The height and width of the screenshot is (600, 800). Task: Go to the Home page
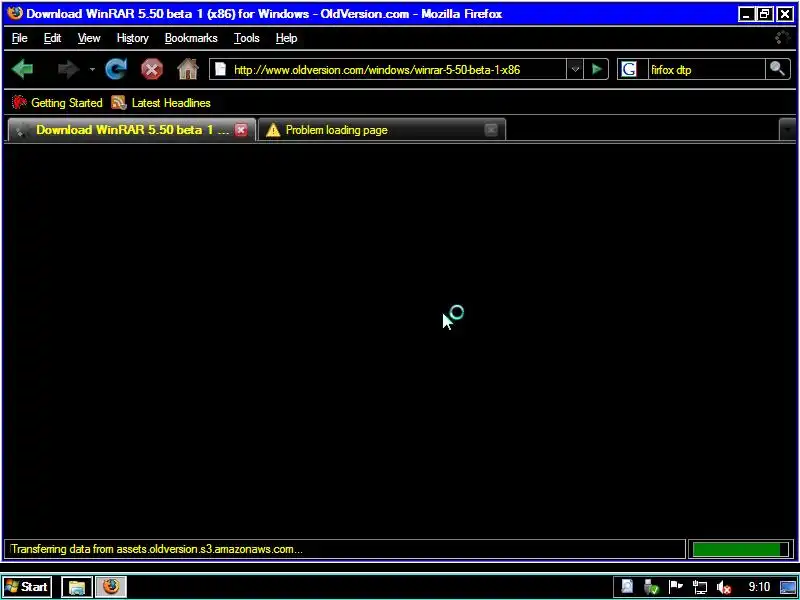[x=188, y=69]
